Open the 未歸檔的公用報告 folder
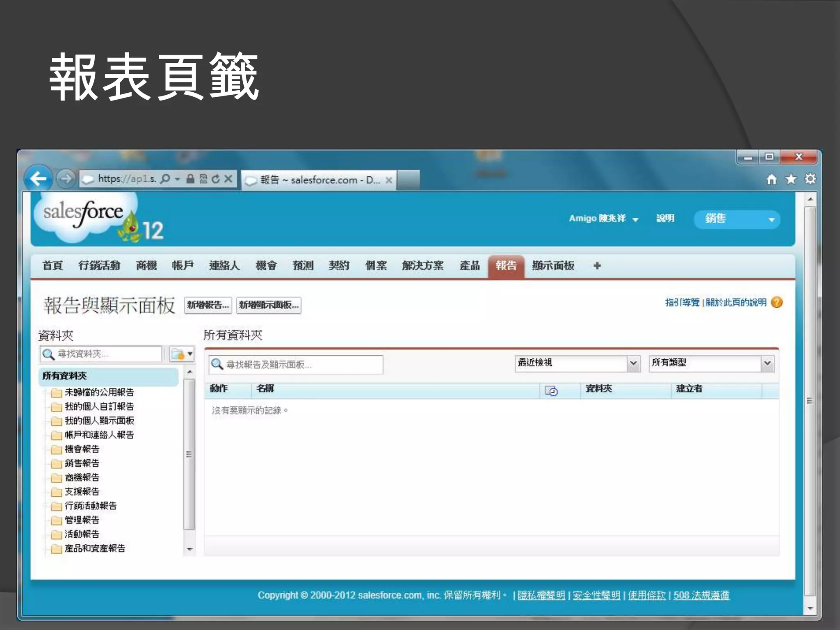 pos(99,393)
